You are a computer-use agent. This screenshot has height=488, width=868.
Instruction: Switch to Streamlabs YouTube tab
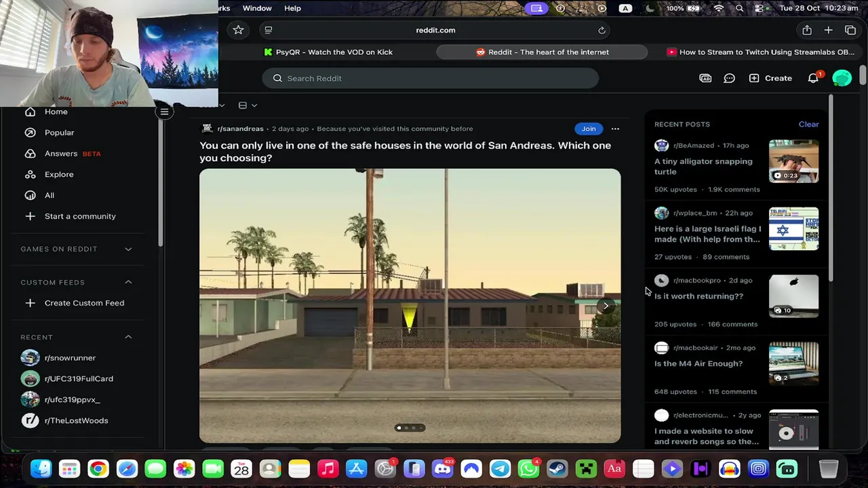[x=759, y=52]
